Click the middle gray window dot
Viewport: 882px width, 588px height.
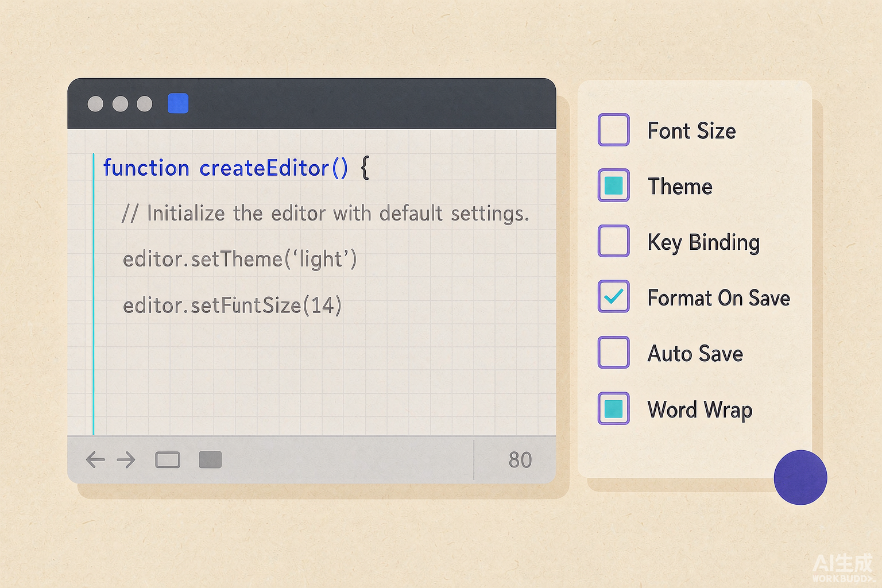pyautogui.click(x=120, y=104)
